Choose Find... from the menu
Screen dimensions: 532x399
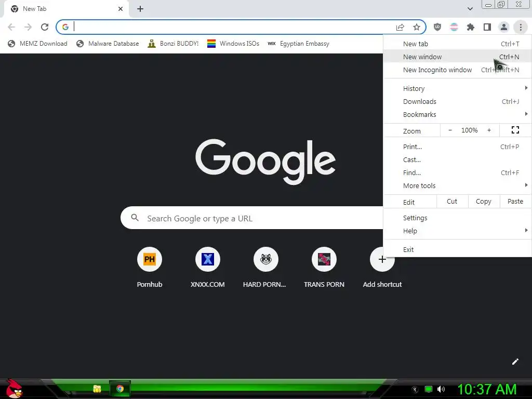[x=457, y=172]
